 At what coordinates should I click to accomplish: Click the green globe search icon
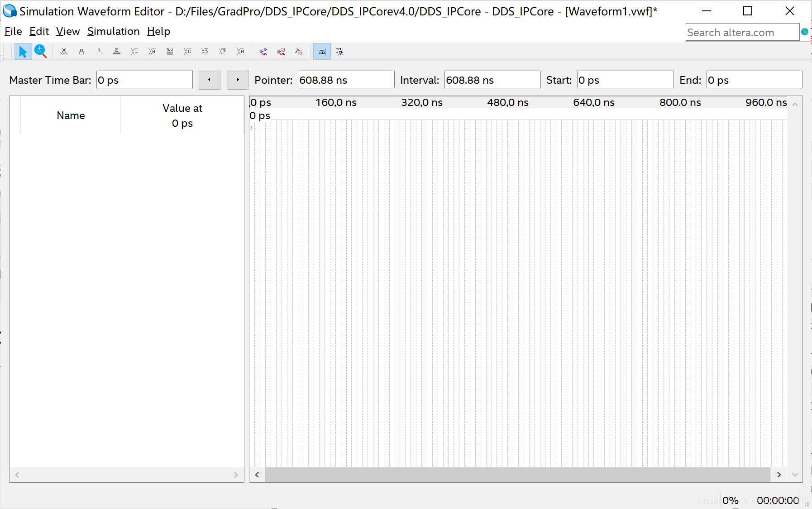(x=805, y=32)
